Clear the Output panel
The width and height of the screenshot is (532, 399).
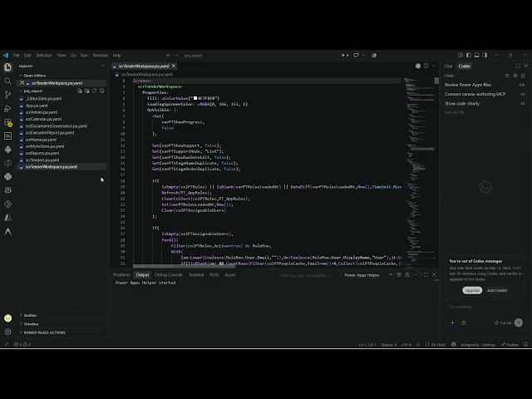coord(399,275)
